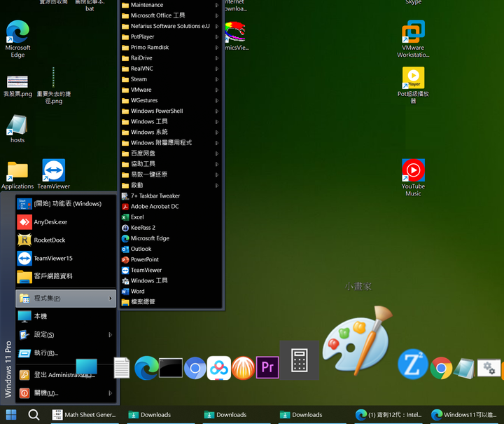504x424 pixels.
Task: Open the blue Z icon in dock
Action: tap(413, 364)
